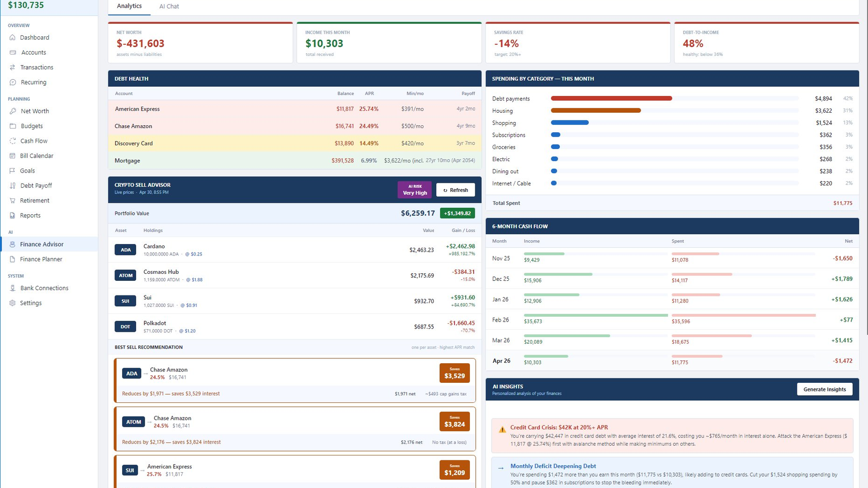This screenshot has width=868, height=488.
Task: Refresh the crypto live prices
Action: 456,190
